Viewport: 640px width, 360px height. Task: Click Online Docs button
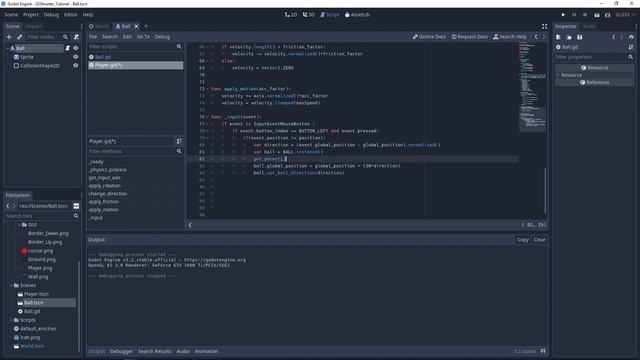429,37
